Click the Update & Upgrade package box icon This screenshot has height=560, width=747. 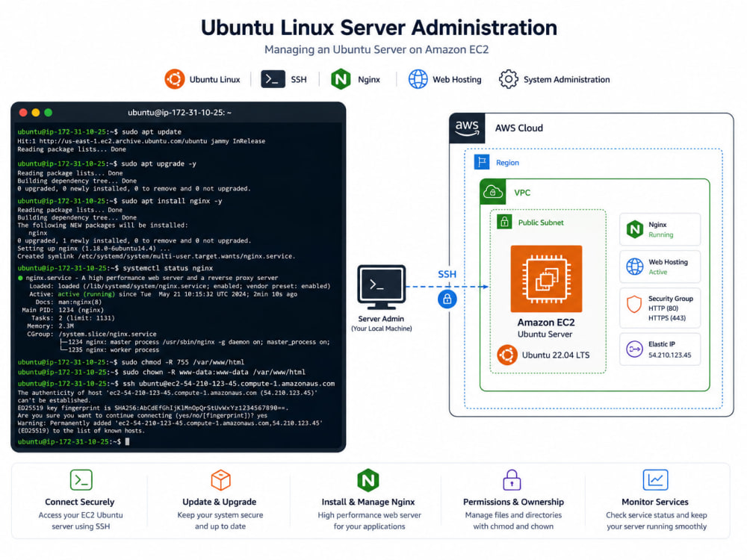[x=220, y=480]
